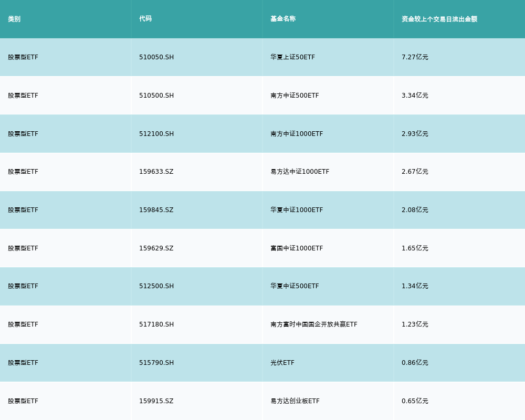525x420 pixels.
Task: Select fund name 易方达中证1000ETF
Action: [x=300, y=172]
